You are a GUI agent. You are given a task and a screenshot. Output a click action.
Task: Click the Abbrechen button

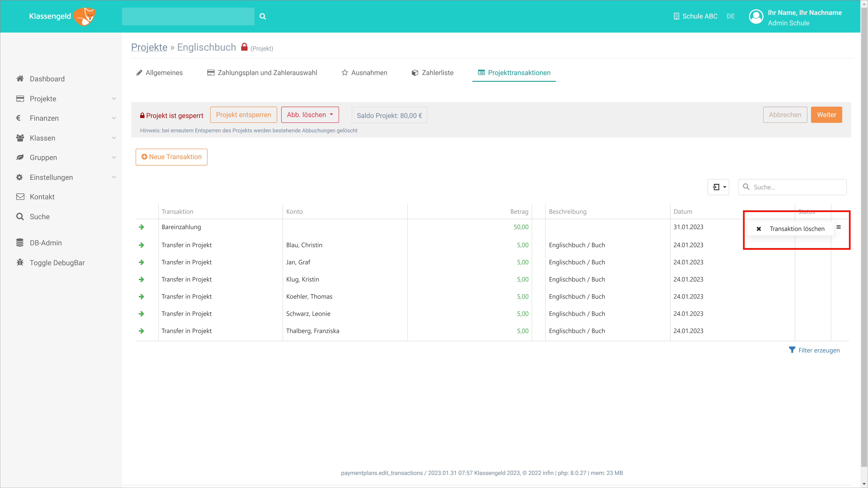click(785, 115)
